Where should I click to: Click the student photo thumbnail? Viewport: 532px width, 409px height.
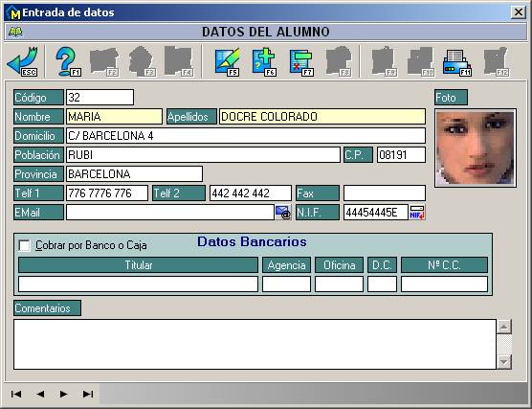476,148
